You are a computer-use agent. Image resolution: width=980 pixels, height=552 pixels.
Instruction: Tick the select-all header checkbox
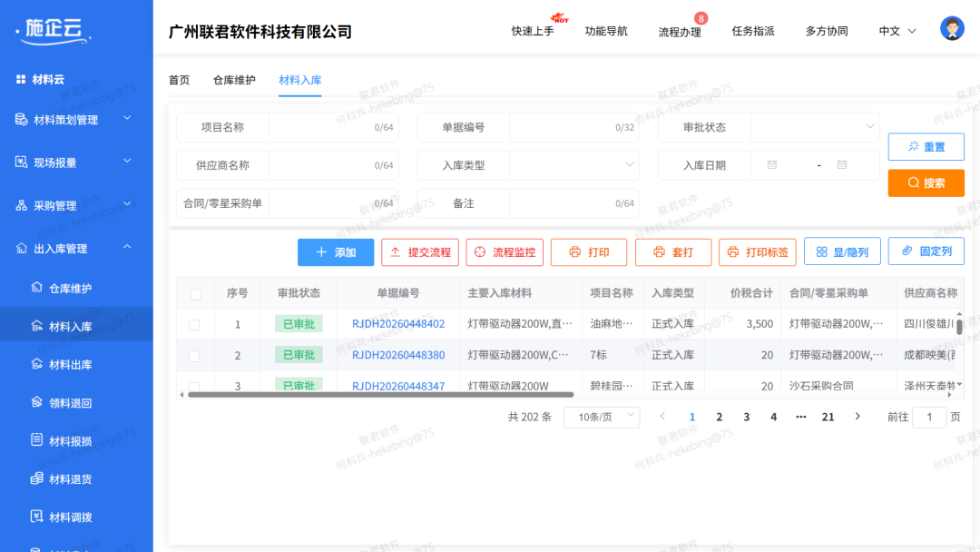pyautogui.click(x=196, y=294)
